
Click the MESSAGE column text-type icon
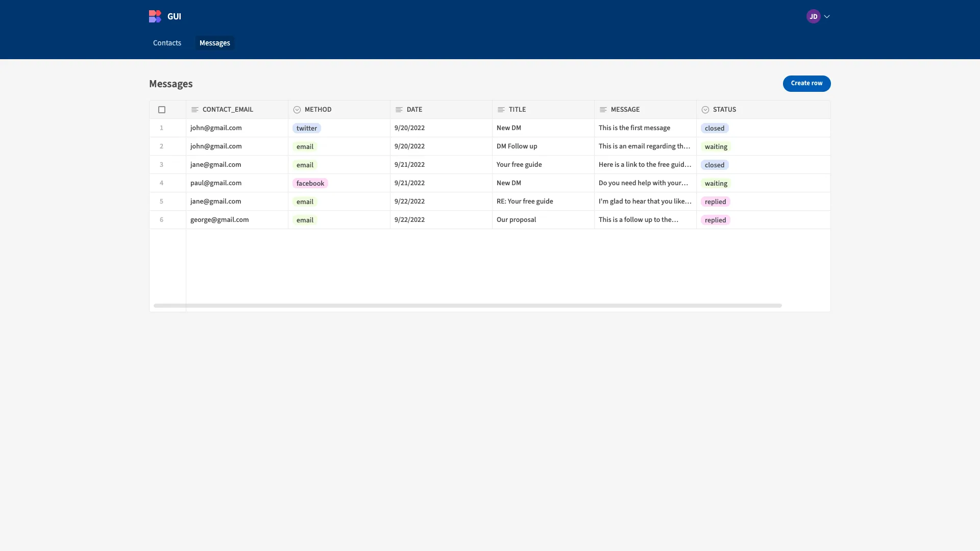tap(603, 110)
